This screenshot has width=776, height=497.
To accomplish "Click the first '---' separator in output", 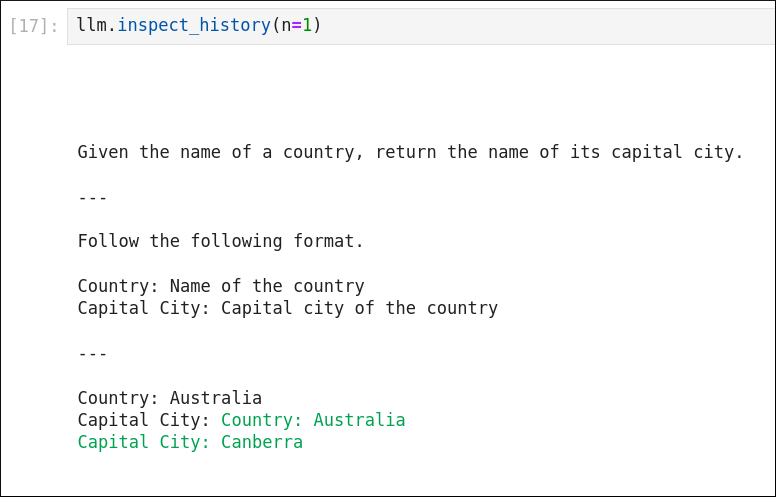I will [x=93, y=198].
